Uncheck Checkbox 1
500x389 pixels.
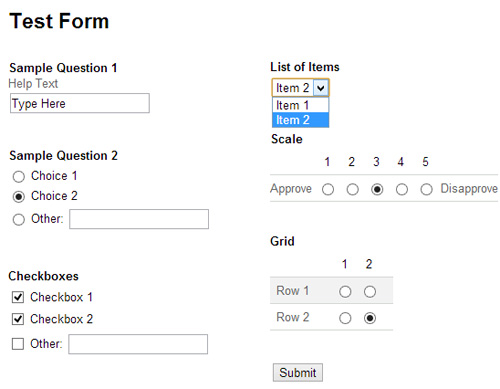18,297
